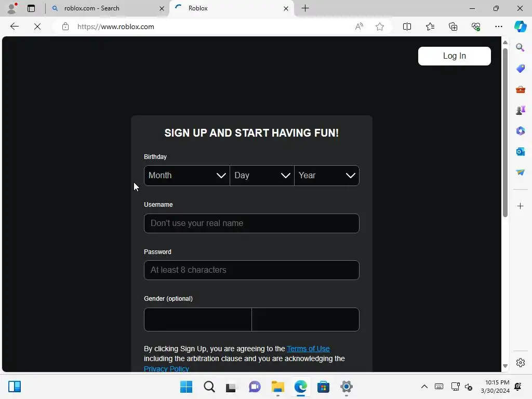Open the Microsoft 365 sidebar icon

coord(520,131)
